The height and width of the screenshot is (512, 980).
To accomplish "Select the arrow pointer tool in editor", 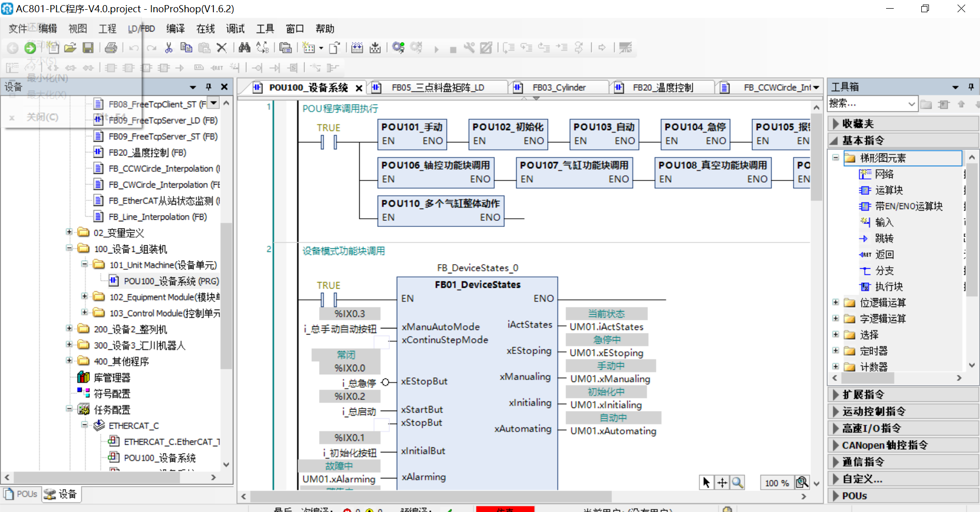I will click(x=706, y=482).
